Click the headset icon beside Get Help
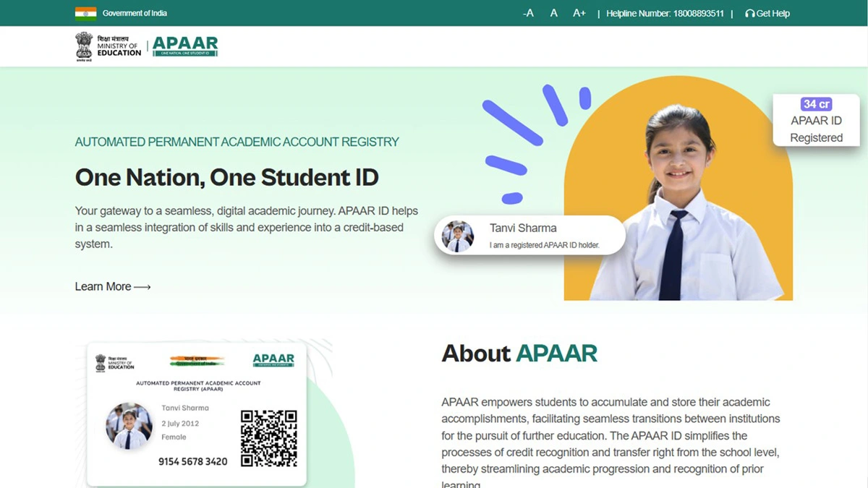 (749, 13)
